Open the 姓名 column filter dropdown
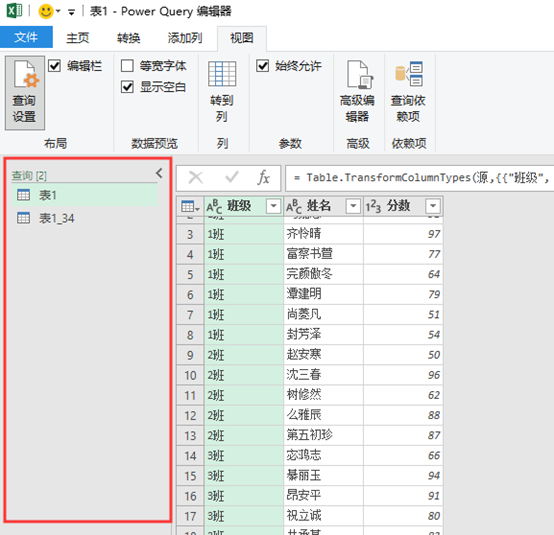 pyautogui.click(x=353, y=206)
